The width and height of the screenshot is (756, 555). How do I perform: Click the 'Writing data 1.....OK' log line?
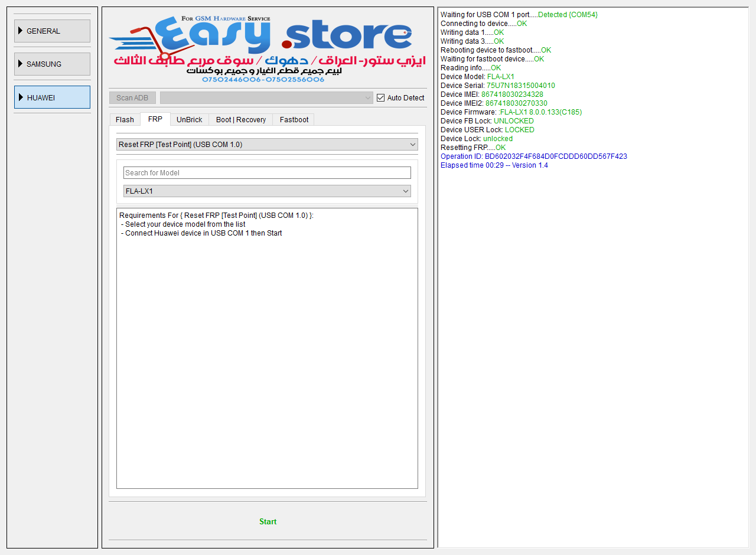pyautogui.click(x=472, y=32)
